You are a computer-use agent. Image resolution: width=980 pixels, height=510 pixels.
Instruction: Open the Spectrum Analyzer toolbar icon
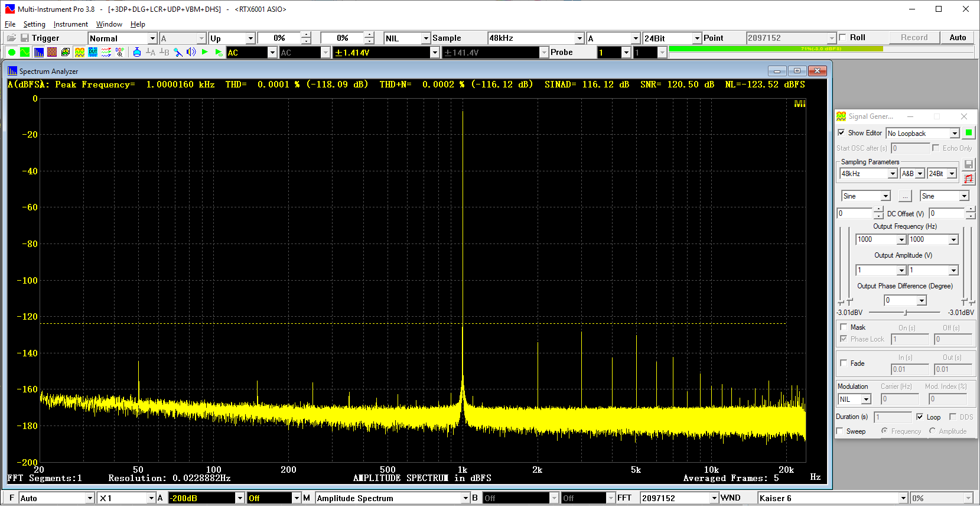38,53
